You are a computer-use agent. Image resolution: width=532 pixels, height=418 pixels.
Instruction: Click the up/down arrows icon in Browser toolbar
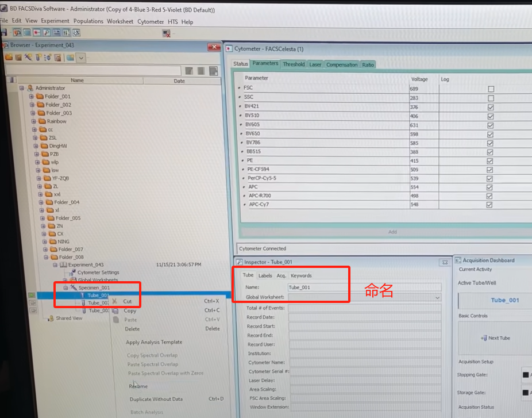[48, 57]
